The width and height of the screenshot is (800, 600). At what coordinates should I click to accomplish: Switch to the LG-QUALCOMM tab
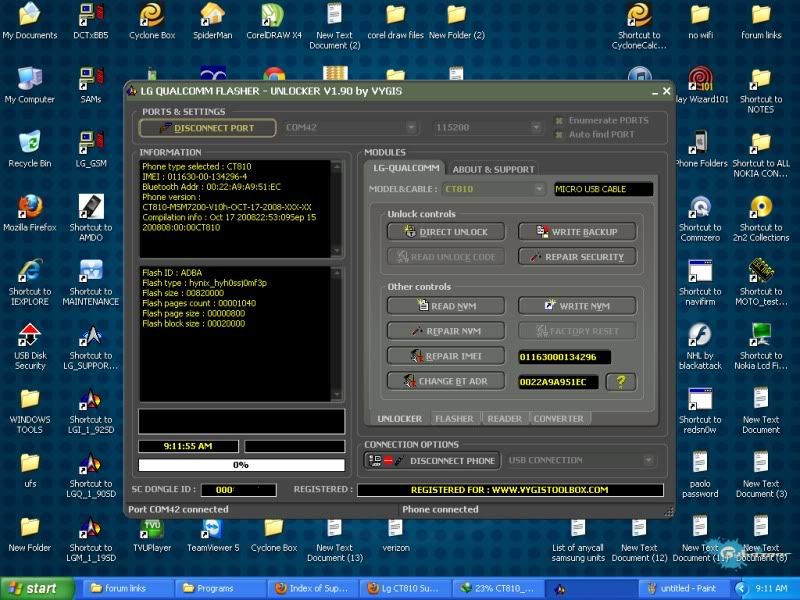click(x=406, y=168)
